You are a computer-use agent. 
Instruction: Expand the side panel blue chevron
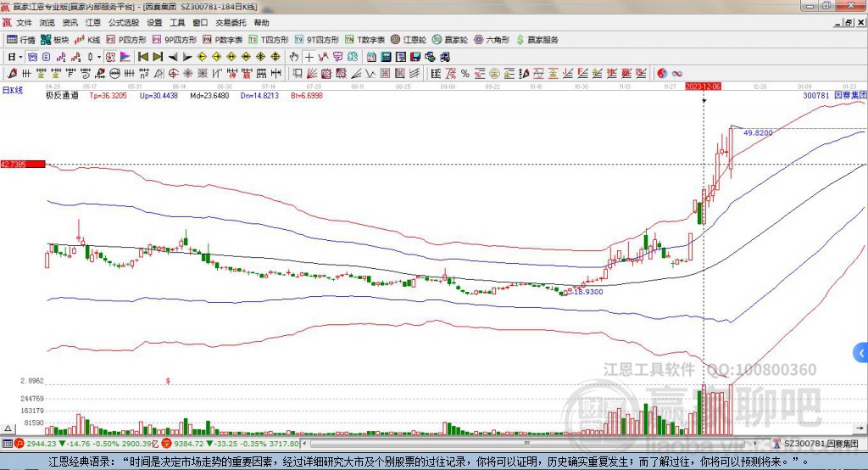click(861, 353)
